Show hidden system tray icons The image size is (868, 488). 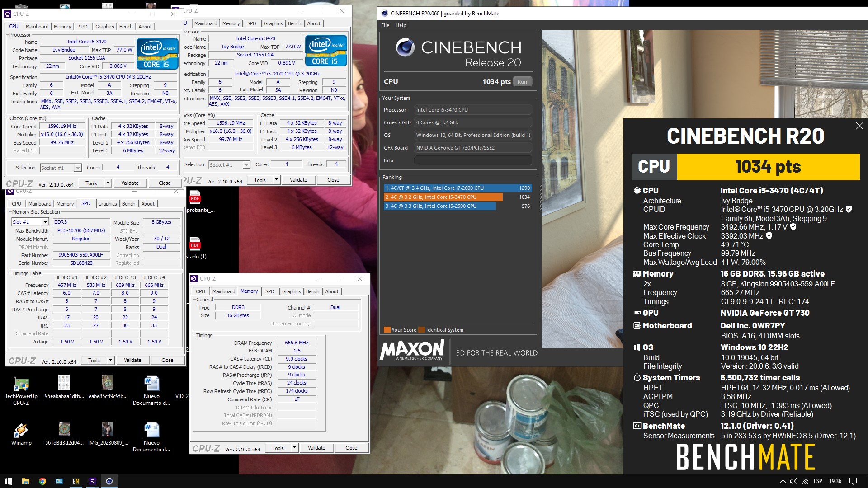coord(783,481)
